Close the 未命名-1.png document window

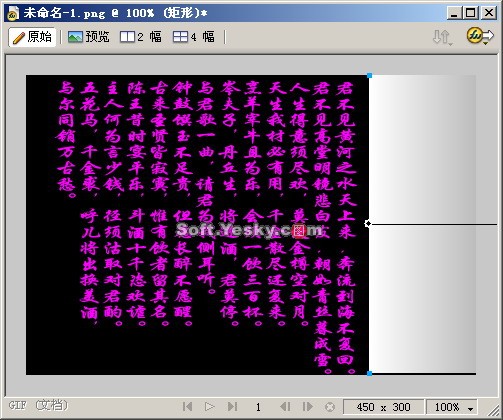click(489, 13)
